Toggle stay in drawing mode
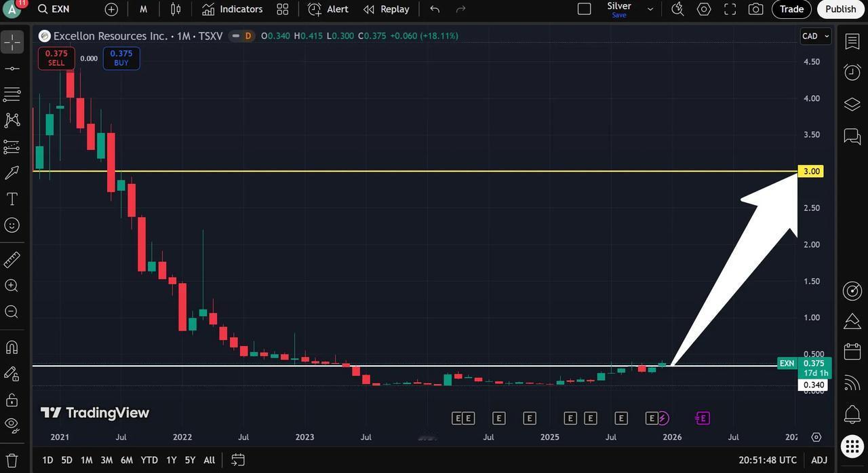The width and height of the screenshot is (868, 473). (x=12, y=373)
